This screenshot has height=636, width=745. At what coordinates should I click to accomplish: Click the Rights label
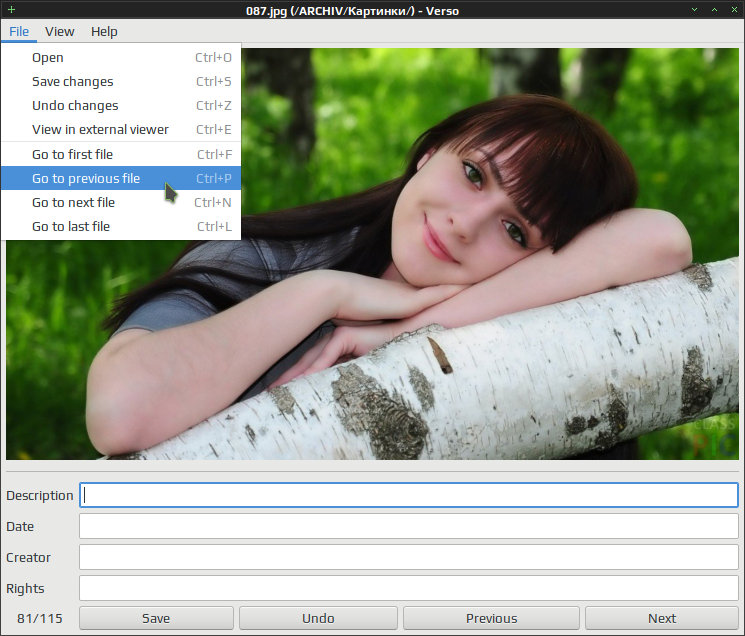coord(25,589)
